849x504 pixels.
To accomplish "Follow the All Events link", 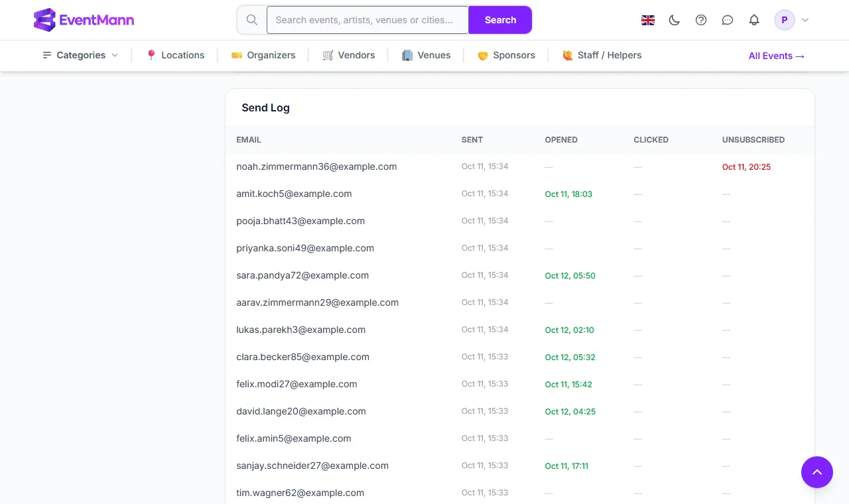I will coord(777,56).
